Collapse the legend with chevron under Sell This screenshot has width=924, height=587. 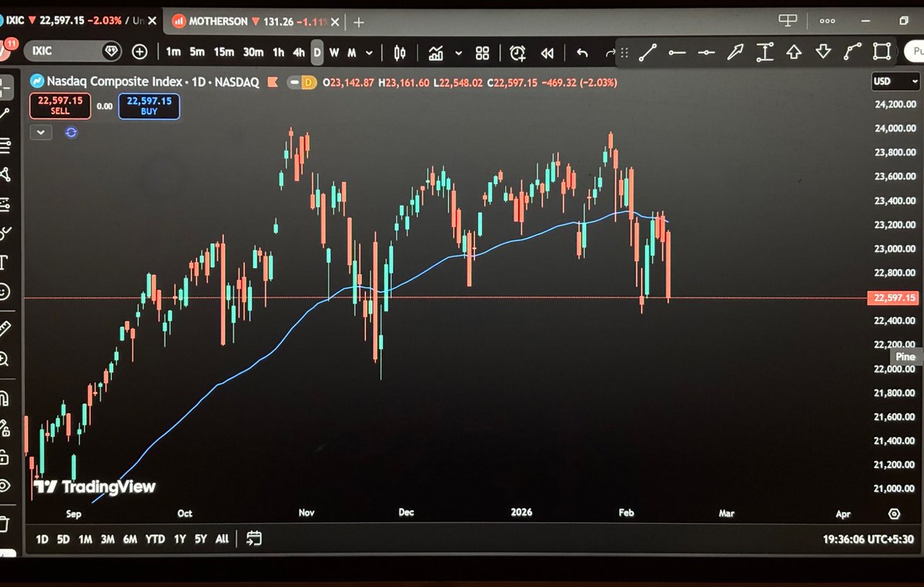pos(41,132)
